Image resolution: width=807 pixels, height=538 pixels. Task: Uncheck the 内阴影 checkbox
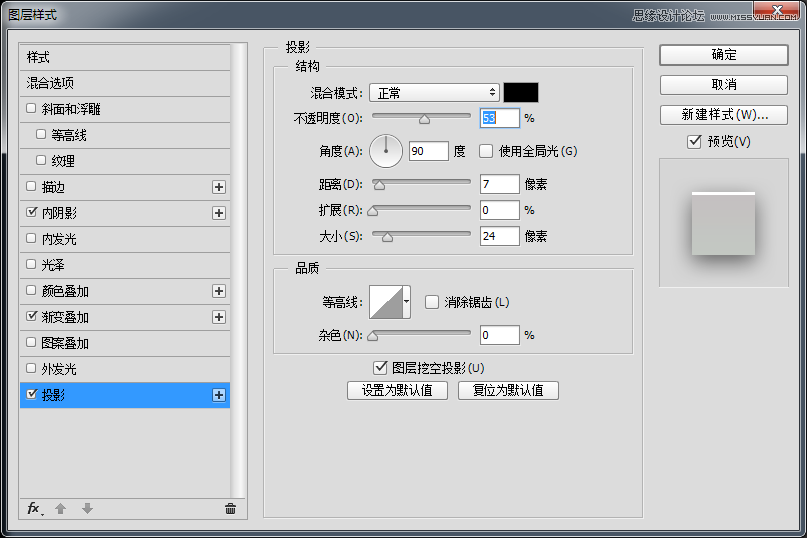coord(31,212)
